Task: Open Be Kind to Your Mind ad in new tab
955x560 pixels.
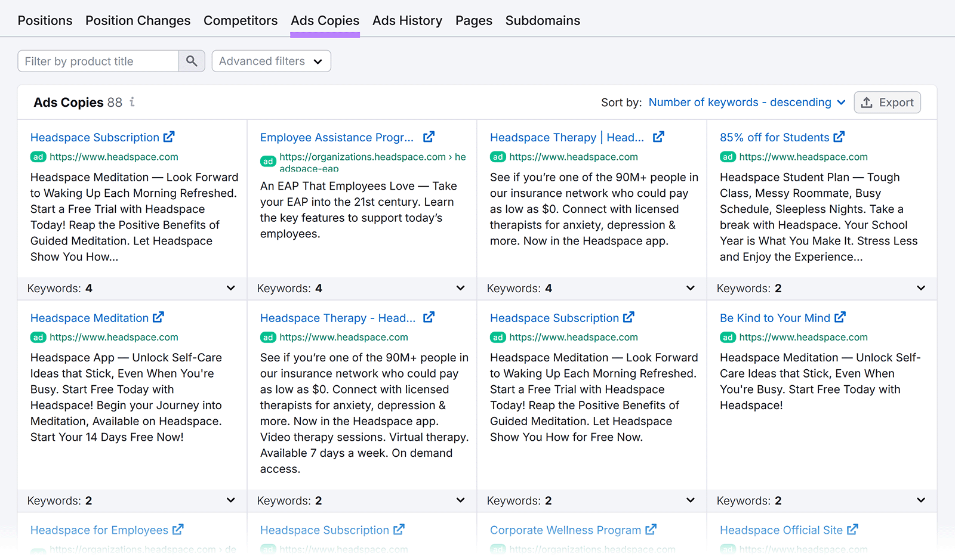Action: (x=842, y=317)
